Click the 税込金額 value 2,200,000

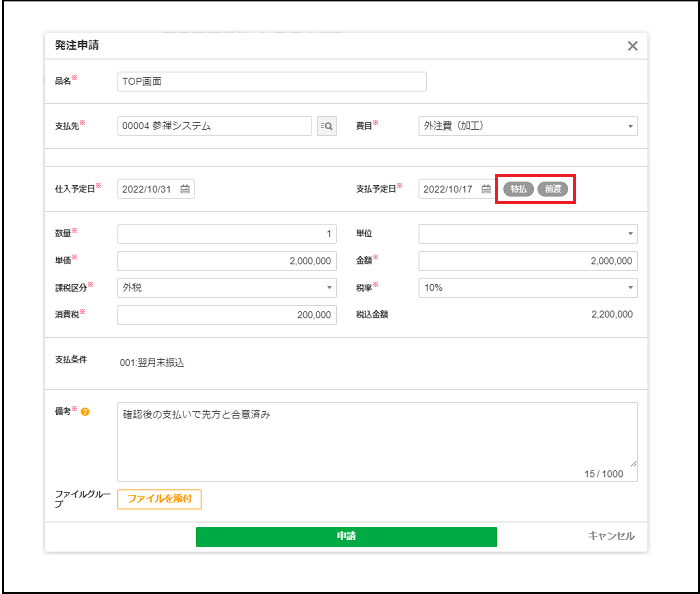click(612, 314)
